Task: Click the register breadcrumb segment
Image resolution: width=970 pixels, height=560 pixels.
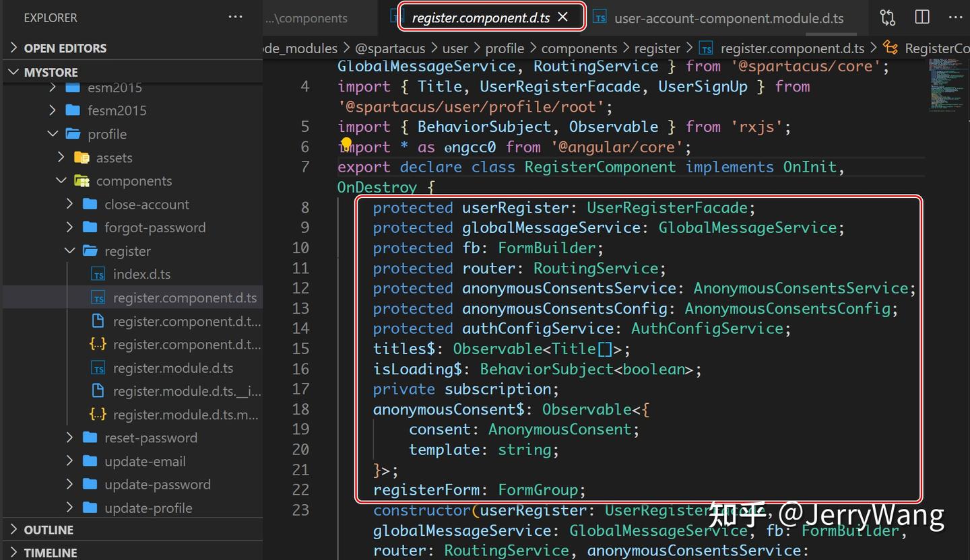Action: click(x=657, y=48)
